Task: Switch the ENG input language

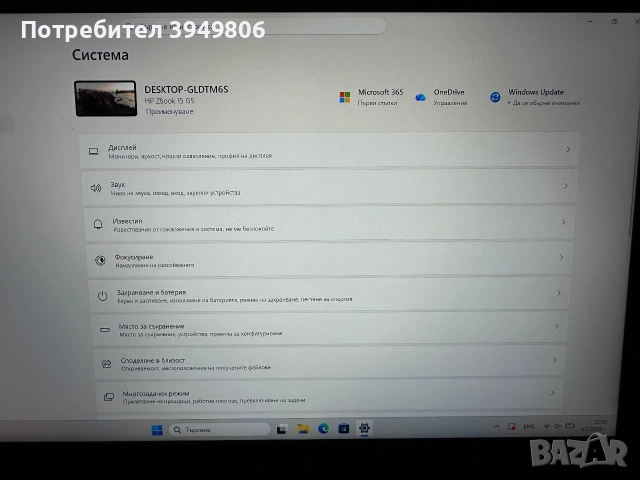Action: tap(529, 427)
